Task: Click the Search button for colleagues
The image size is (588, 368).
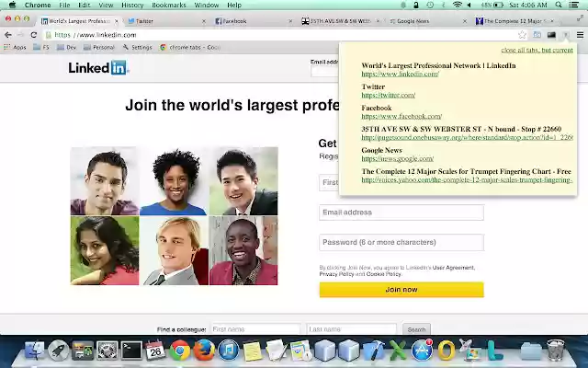Action: point(416,329)
